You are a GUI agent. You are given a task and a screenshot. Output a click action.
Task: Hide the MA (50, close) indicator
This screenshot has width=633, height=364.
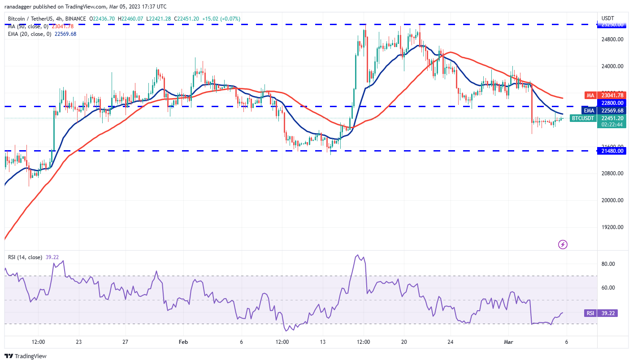[x=28, y=26]
